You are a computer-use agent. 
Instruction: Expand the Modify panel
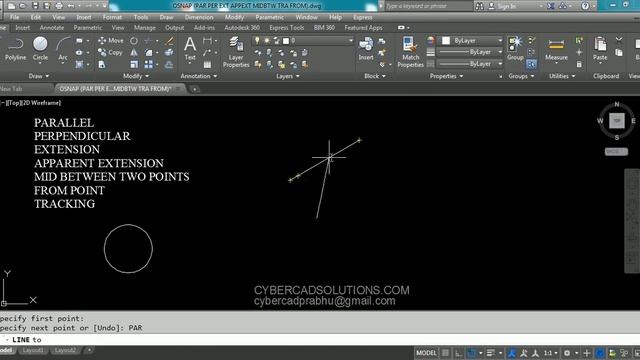point(136,76)
